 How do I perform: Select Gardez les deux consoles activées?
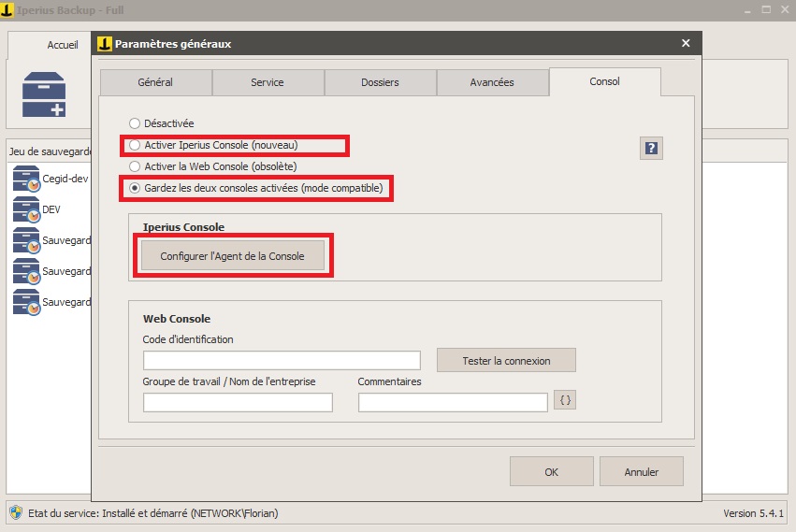coord(135,188)
